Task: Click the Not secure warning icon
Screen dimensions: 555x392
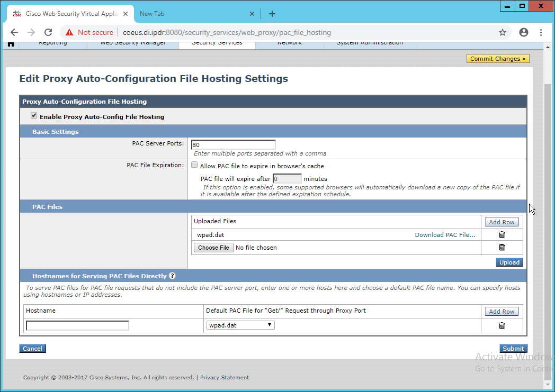Action: pyautogui.click(x=69, y=32)
